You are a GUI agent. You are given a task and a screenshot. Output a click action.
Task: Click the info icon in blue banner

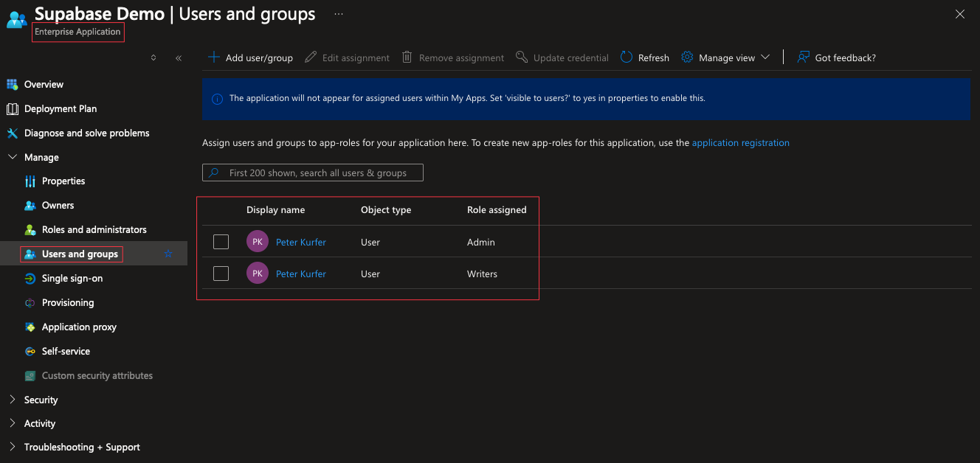pyautogui.click(x=217, y=99)
